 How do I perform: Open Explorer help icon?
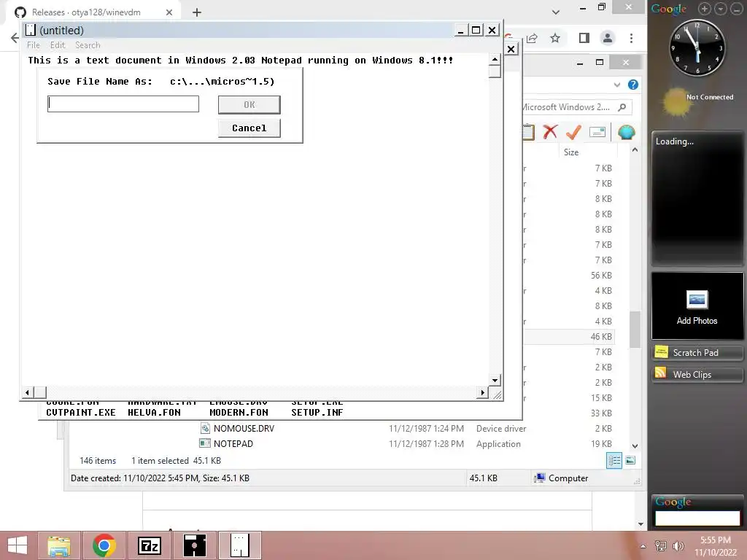click(633, 85)
